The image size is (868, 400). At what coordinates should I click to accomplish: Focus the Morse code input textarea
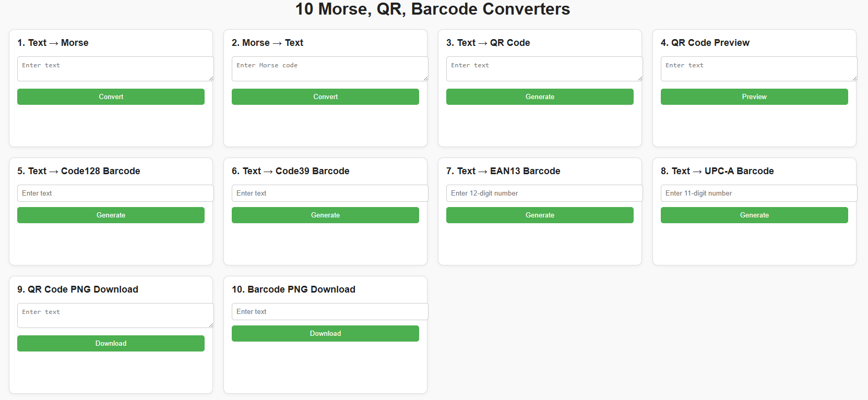pos(329,69)
